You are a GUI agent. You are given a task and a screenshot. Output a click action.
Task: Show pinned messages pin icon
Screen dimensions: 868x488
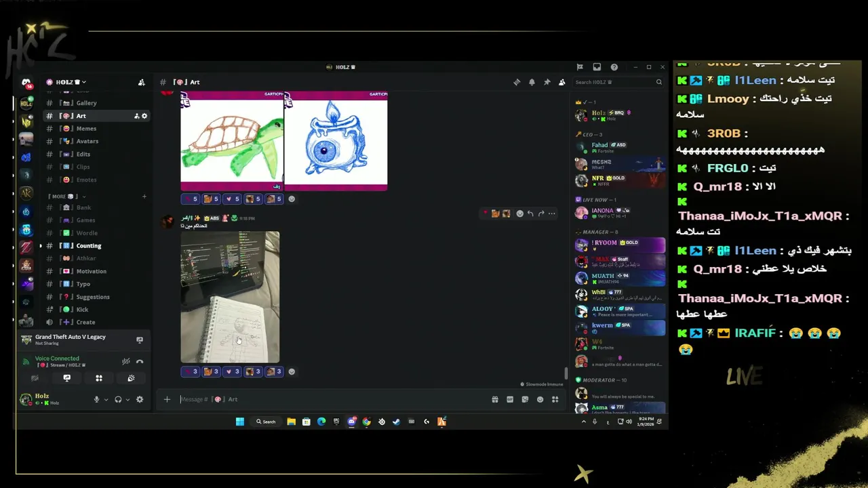pos(547,82)
